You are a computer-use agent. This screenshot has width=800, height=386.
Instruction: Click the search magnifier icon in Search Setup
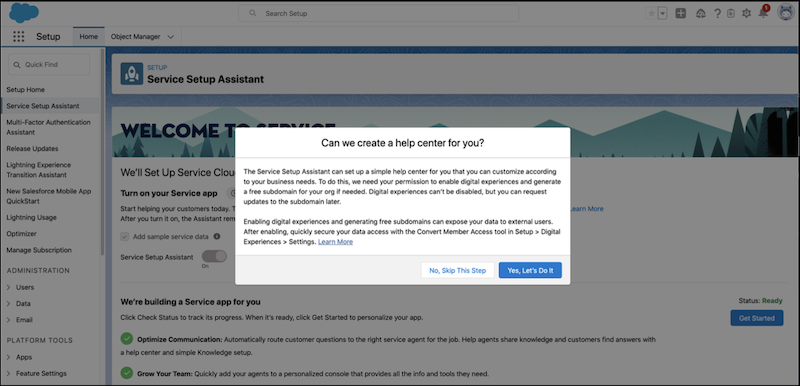tap(253, 13)
